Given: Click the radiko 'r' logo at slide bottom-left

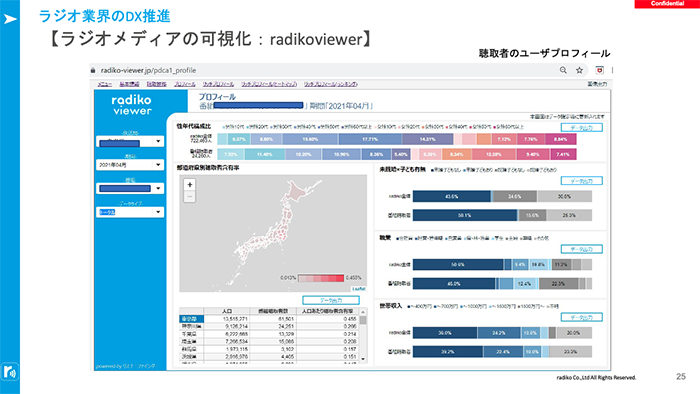Looking at the screenshot, I should click(x=10, y=371).
